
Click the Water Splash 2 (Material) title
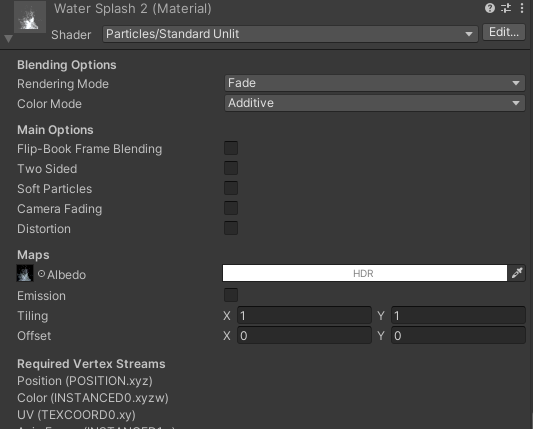(x=133, y=9)
